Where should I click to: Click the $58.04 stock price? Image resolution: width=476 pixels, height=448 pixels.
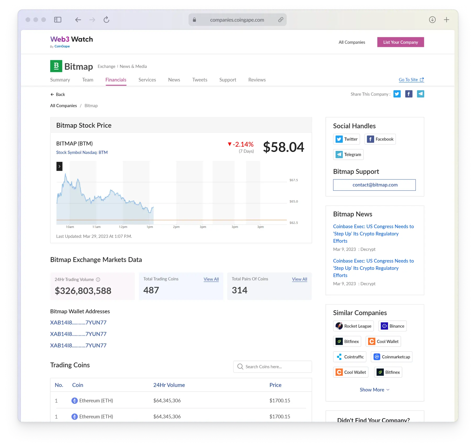[284, 147]
